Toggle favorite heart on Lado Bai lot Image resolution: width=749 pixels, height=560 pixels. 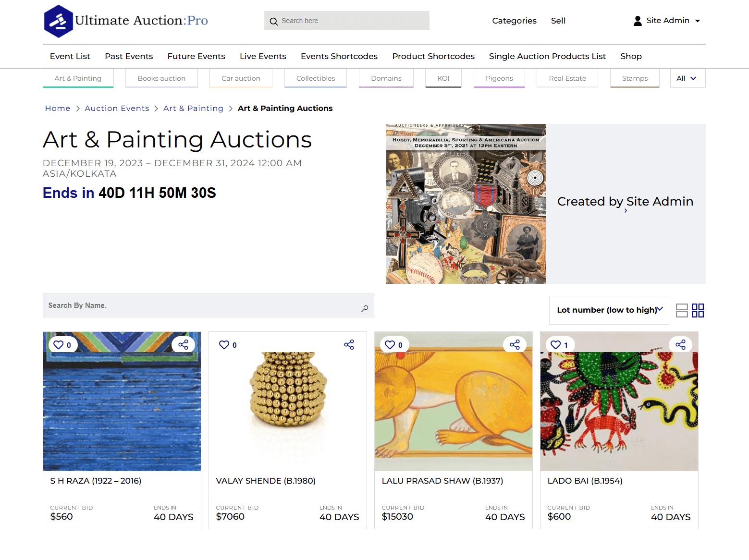(556, 344)
